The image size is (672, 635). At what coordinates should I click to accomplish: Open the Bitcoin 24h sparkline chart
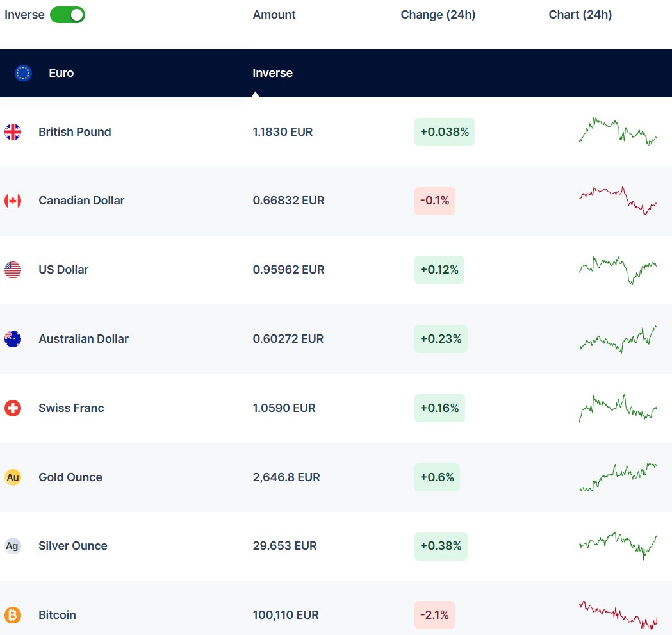tap(618, 615)
